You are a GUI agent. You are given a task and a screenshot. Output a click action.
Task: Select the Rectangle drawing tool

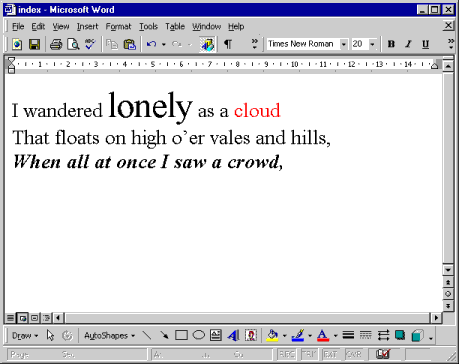pyautogui.click(x=181, y=335)
